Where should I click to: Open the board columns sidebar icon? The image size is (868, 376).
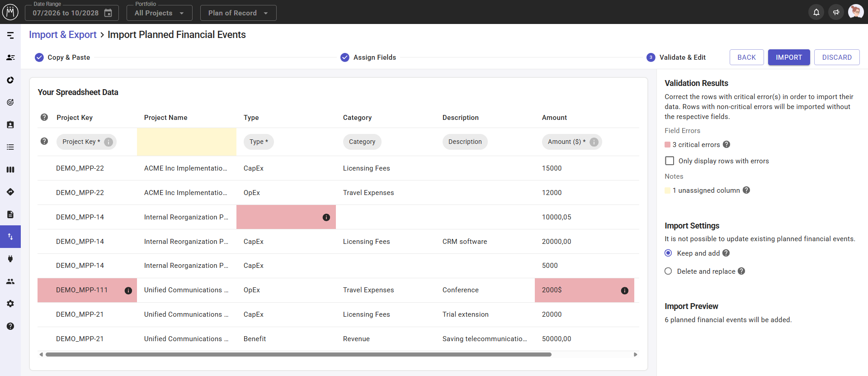tap(10, 170)
